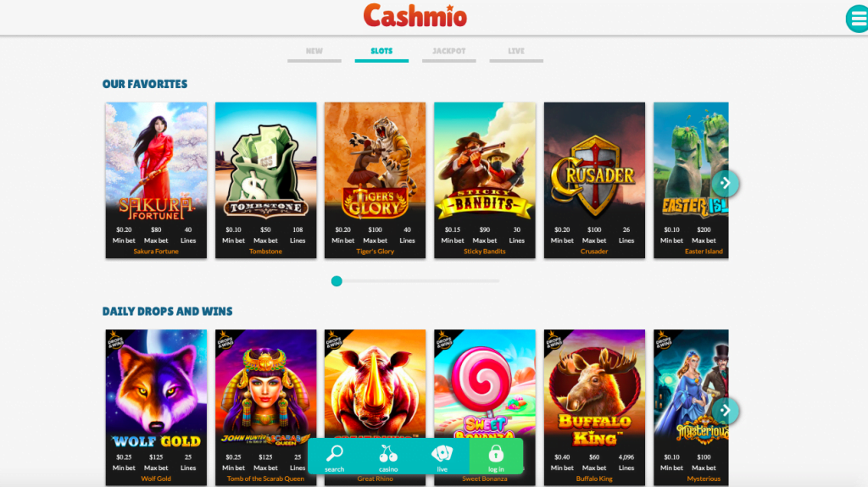Viewport: 868px width, 487px height.
Task: Click the Cashmio logo
Action: pyautogui.click(x=415, y=16)
